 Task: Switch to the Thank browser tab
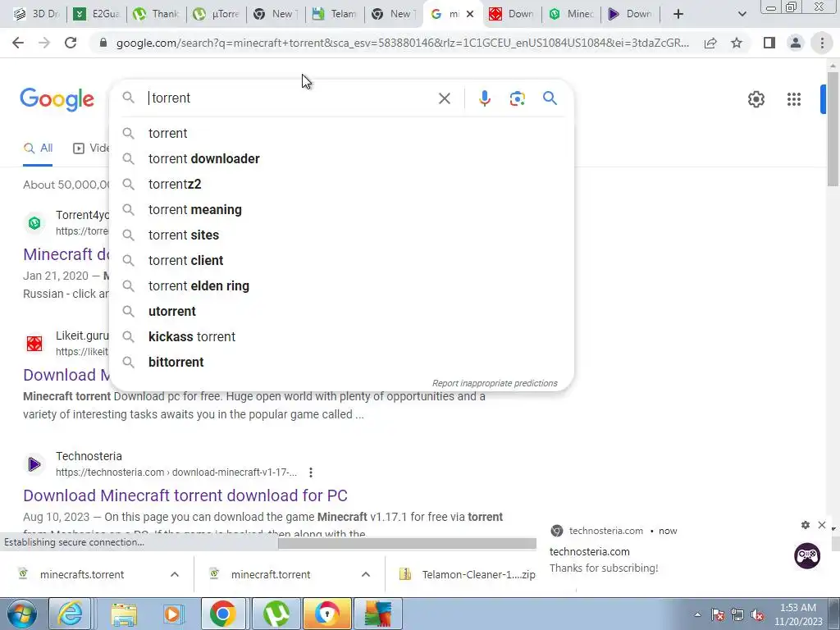(x=156, y=14)
